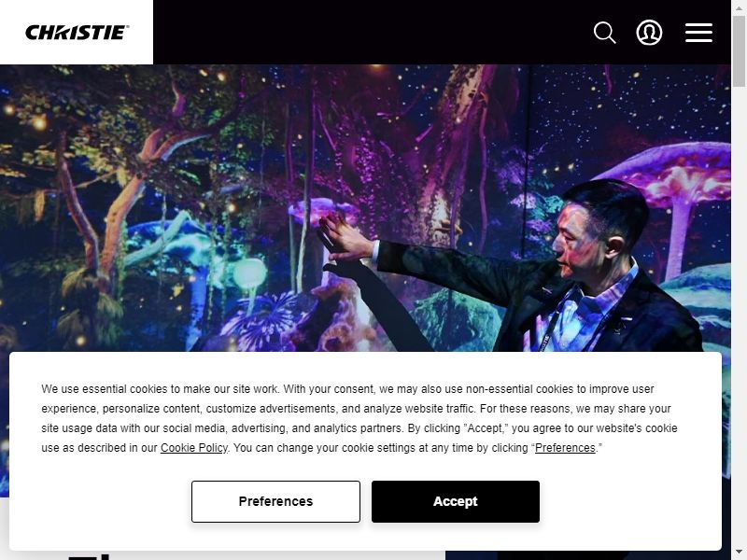Click the scrollbar up arrow

point(739,6)
